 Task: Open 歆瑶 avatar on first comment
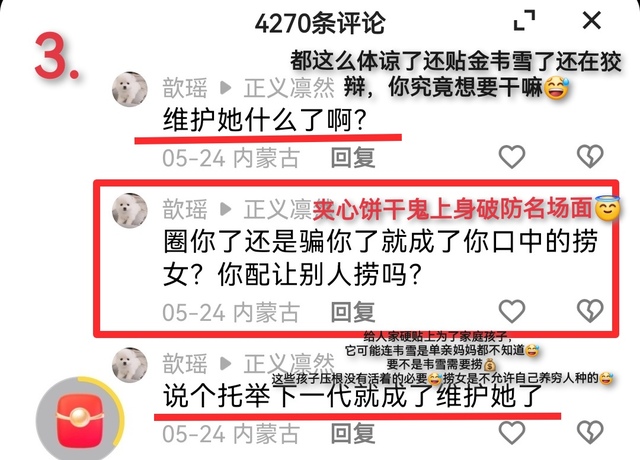130,89
